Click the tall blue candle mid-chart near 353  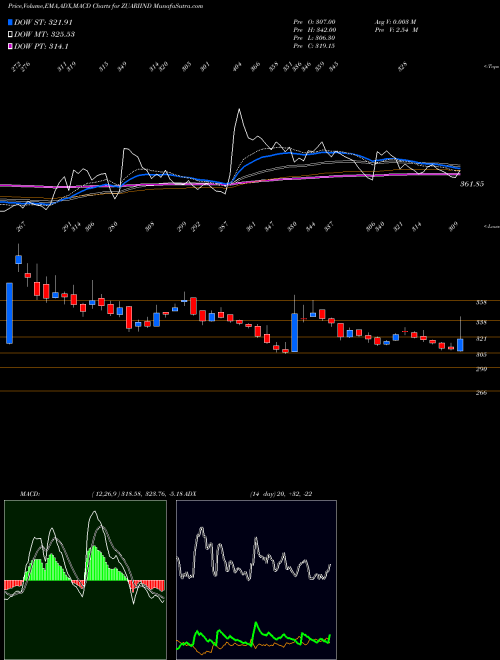pos(295,333)
